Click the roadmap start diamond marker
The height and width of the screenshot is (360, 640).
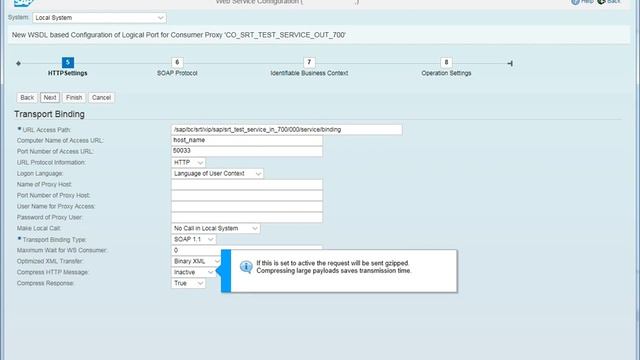coord(18,63)
